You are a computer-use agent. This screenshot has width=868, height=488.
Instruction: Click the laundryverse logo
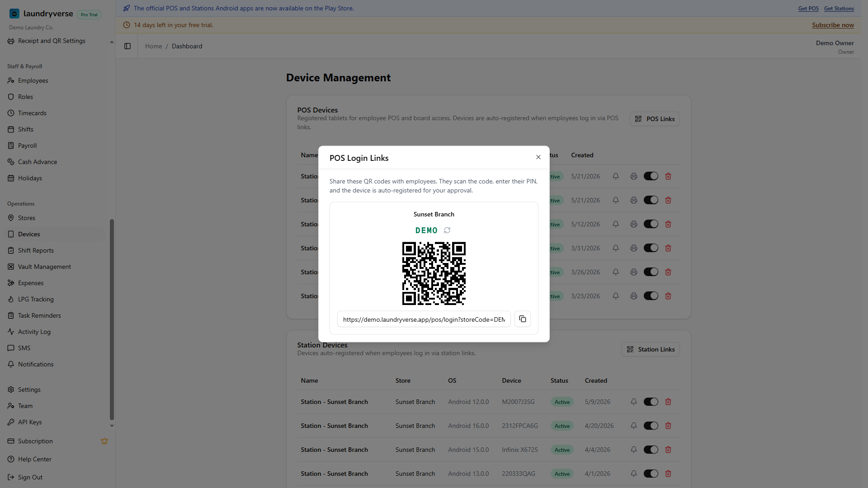coord(41,14)
